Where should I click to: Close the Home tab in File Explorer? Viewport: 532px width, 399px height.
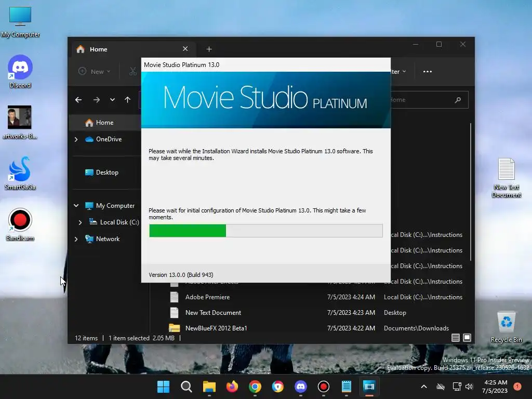pos(185,49)
